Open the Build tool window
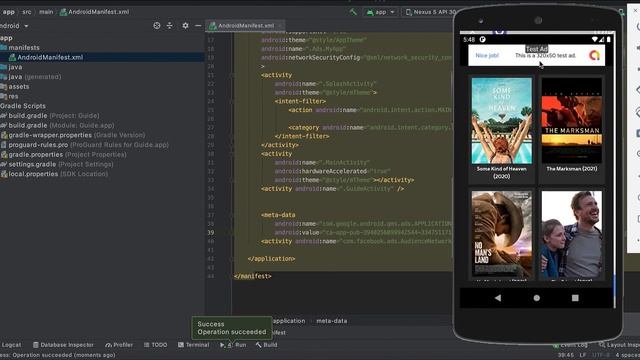This screenshot has width=640, height=360. tap(267, 345)
